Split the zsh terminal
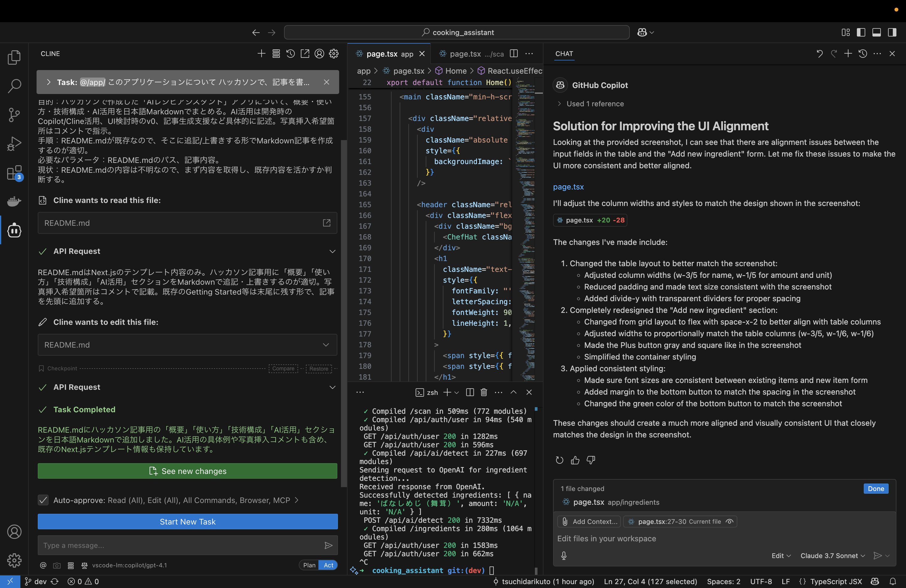 470,392
